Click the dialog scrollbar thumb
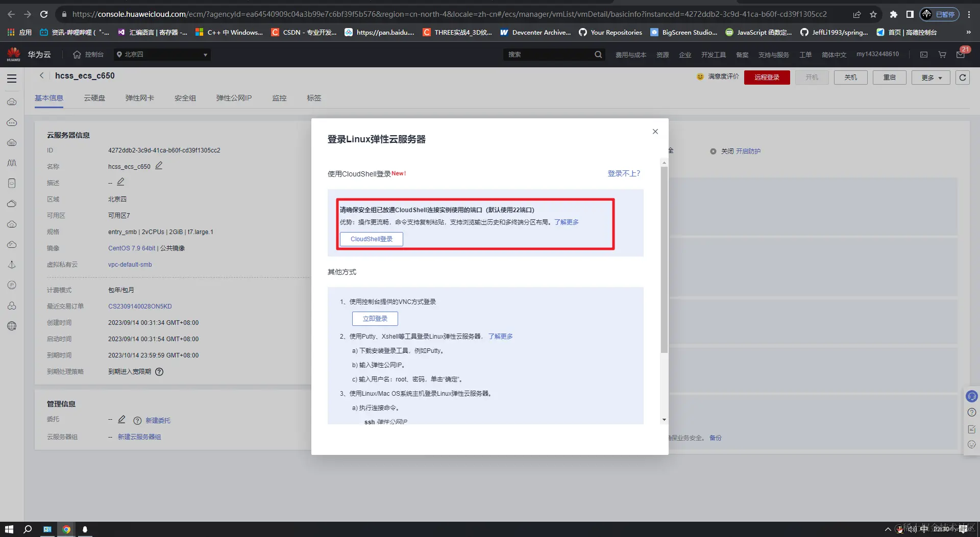 664,260
